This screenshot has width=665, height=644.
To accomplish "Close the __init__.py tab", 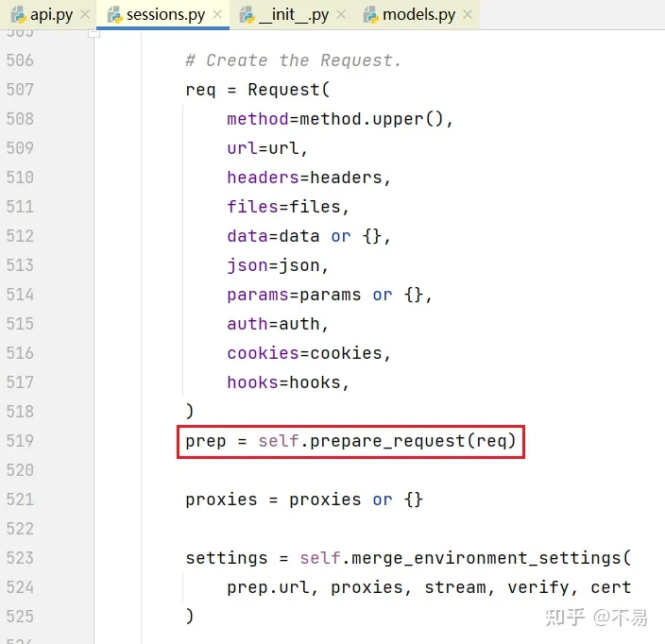I will click(x=341, y=15).
